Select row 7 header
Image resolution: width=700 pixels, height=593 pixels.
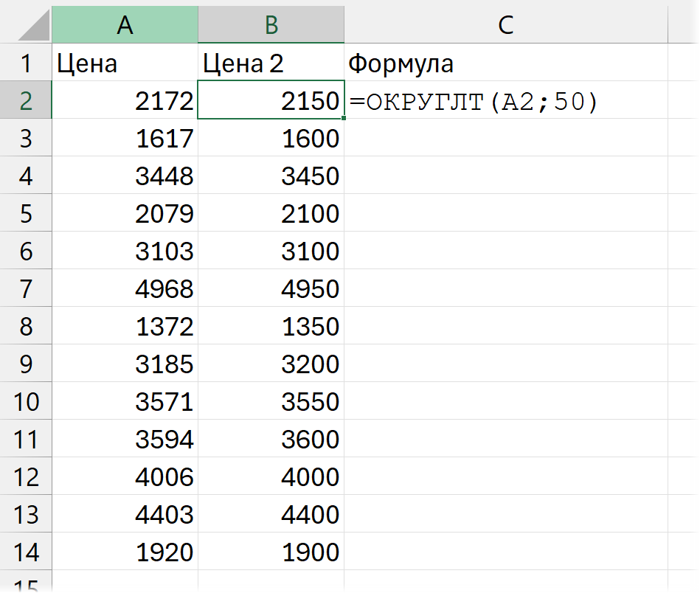26,288
